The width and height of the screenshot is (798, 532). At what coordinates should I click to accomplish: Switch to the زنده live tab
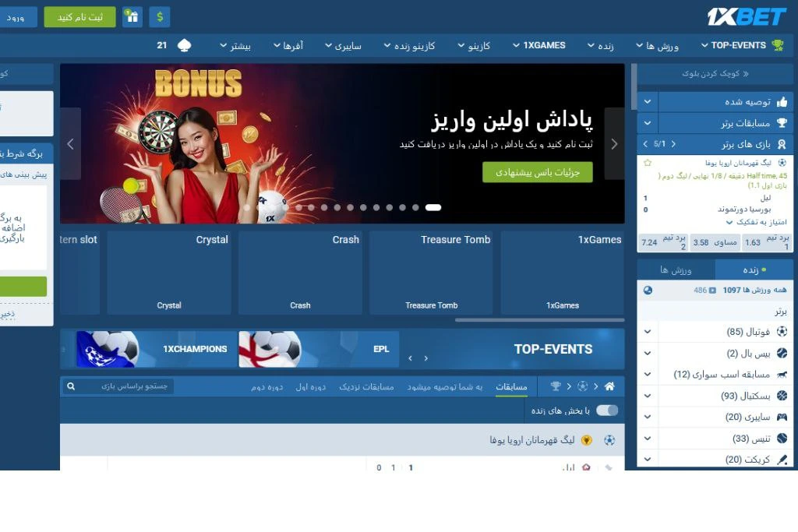coord(754,270)
